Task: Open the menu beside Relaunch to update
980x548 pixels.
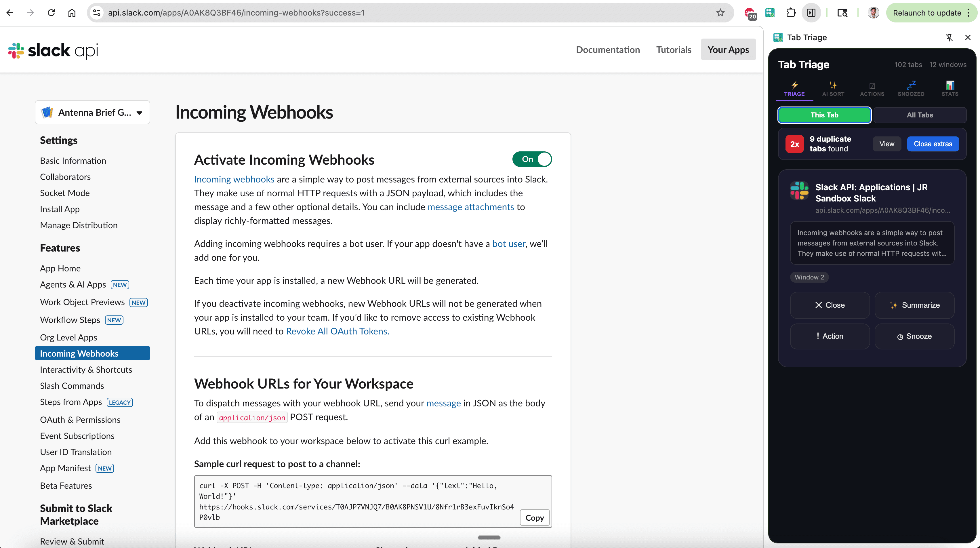Action: coord(969,13)
